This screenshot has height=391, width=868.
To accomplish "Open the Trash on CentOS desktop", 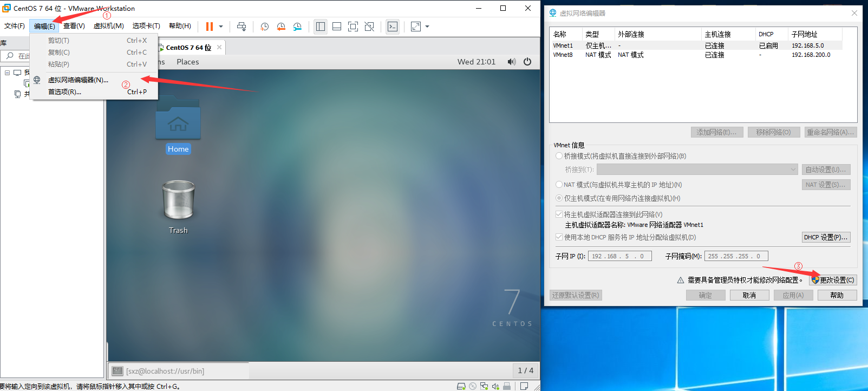I will pos(178,207).
